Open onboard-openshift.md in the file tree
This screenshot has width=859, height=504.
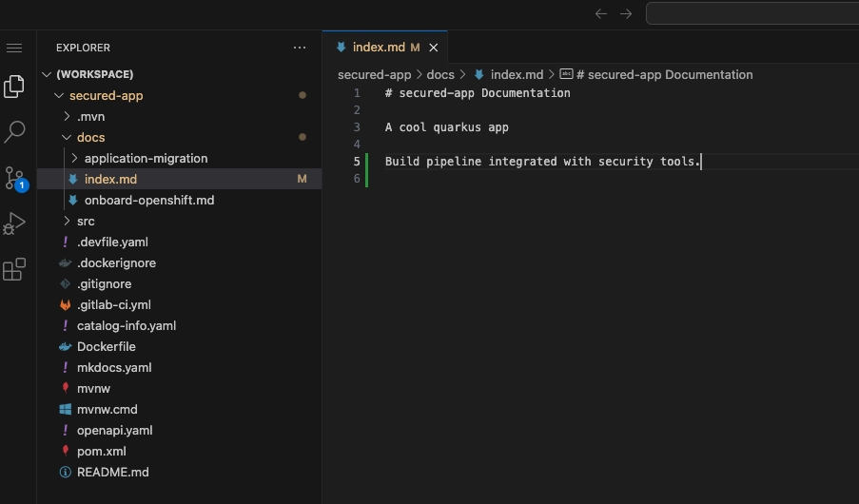tap(148, 200)
